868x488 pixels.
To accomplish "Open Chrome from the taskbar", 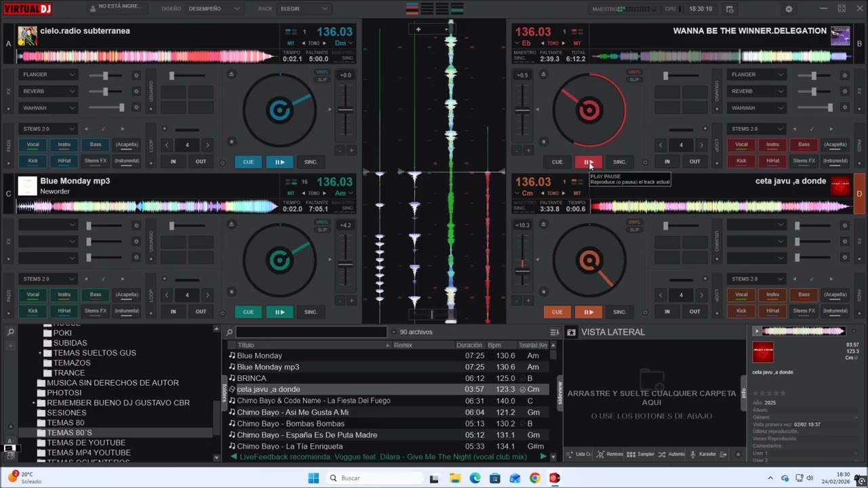I will pos(534,478).
